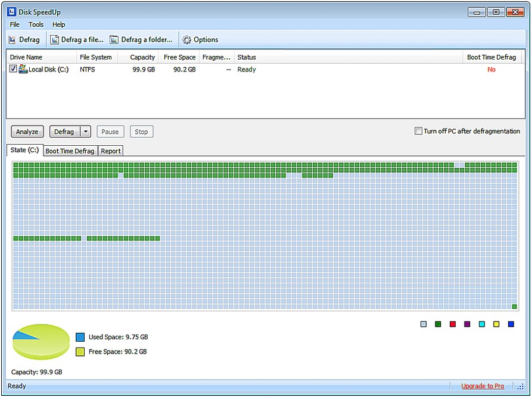The image size is (532, 397).
Task: Click the blue Used Space legend square
Action: (x=80, y=337)
